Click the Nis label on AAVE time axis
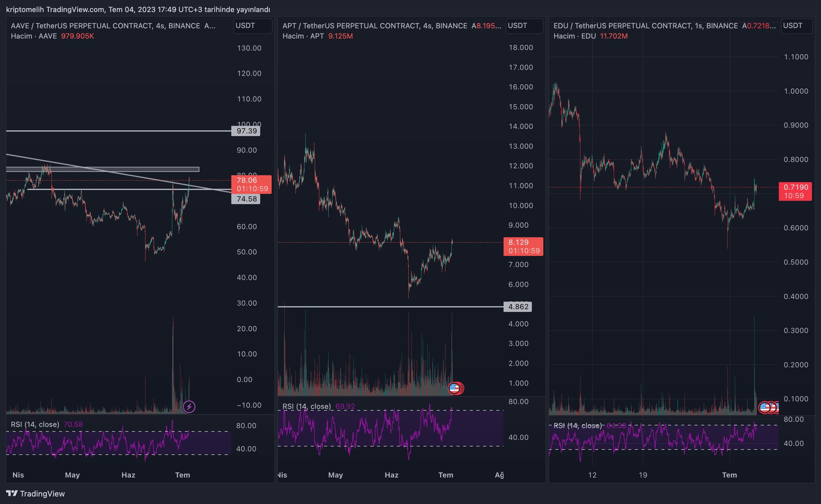821x504 pixels. click(18, 475)
